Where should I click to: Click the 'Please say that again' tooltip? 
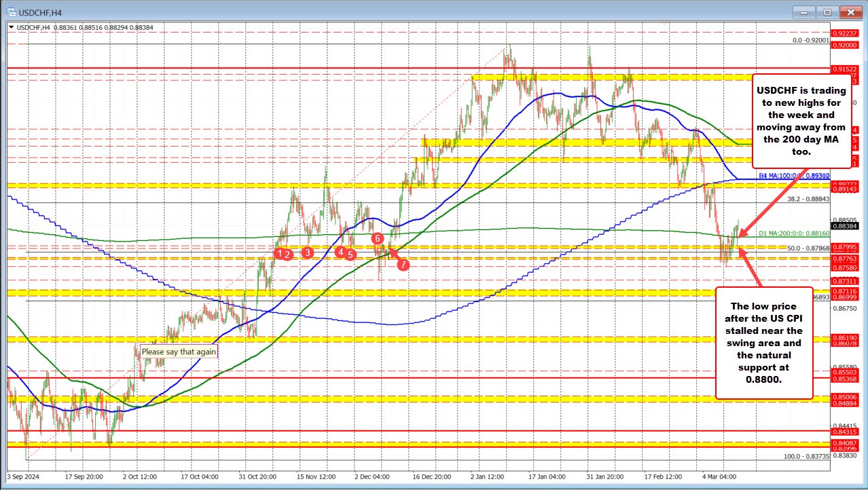pyautogui.click(x=179, y=352)
